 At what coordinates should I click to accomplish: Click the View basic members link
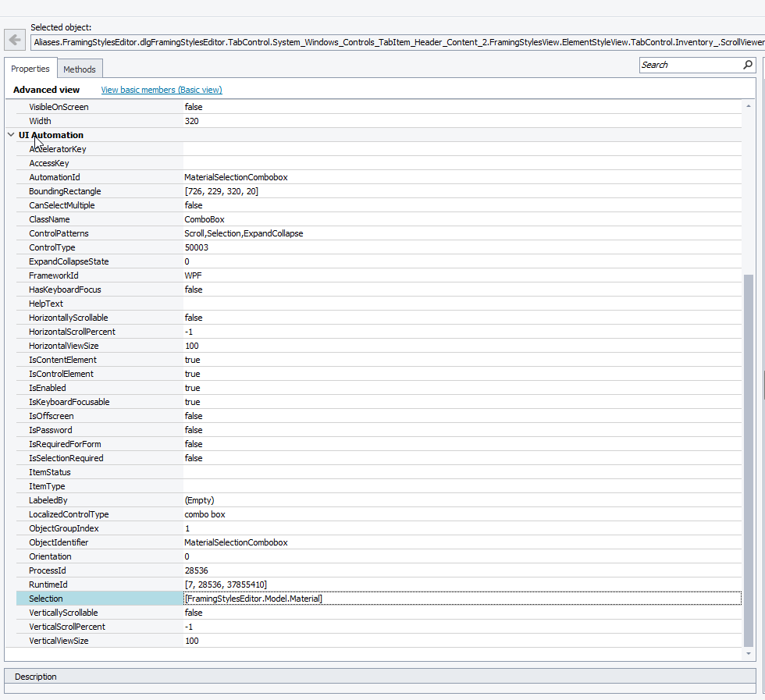click(161, 90)
